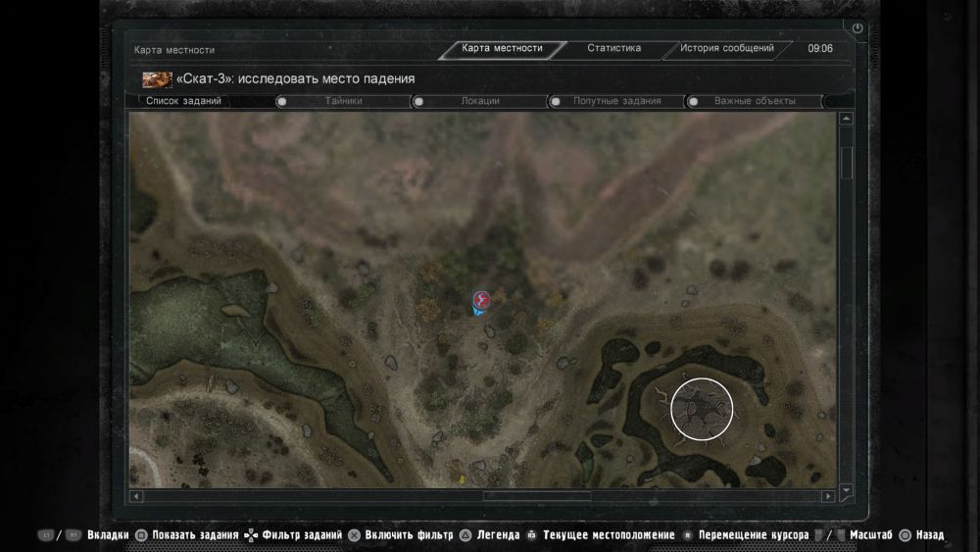
Task: Click the Текущее местоположение label
Action: (609, 535)
